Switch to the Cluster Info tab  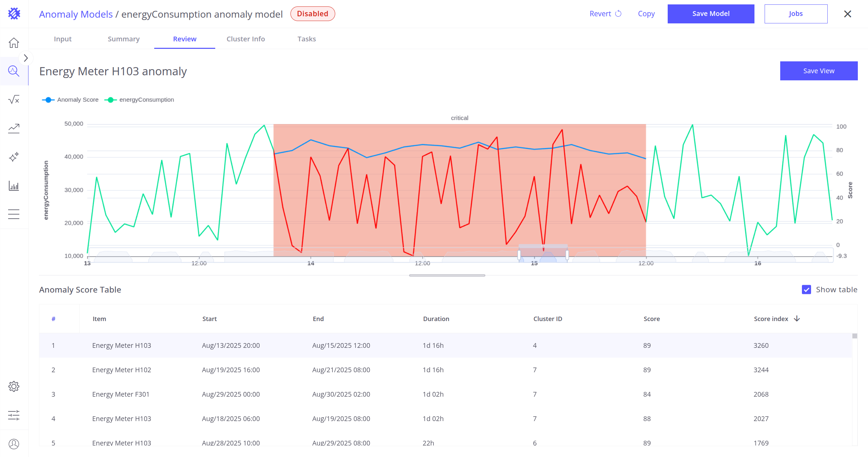(x=245, y=39)
